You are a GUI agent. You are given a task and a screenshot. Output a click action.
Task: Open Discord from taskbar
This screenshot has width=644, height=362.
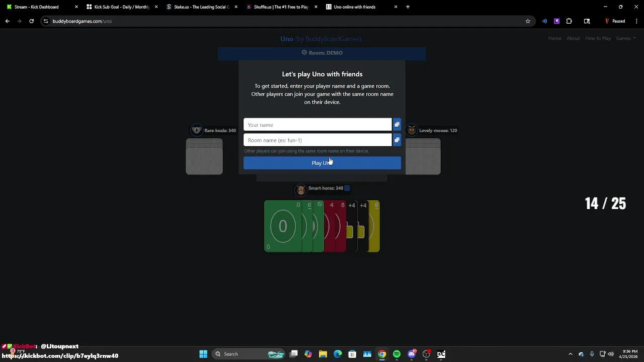(x=412, y=354)
